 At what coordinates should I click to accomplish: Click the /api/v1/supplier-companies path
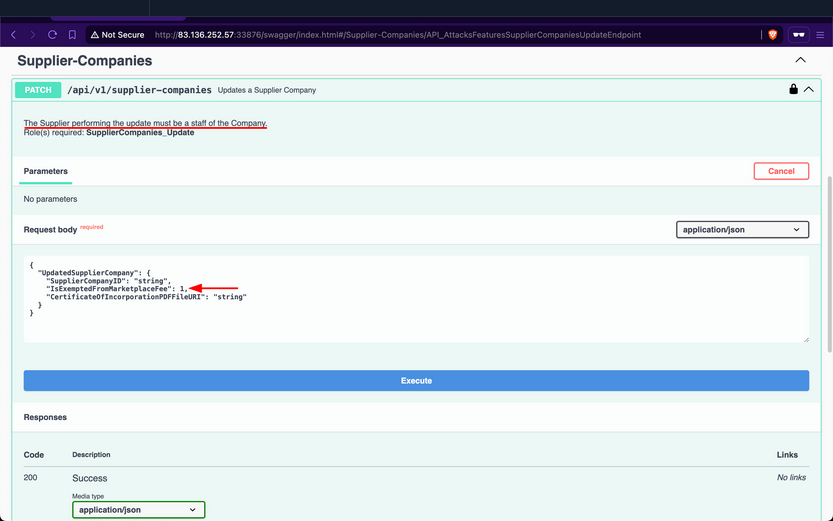pos(139,90)
